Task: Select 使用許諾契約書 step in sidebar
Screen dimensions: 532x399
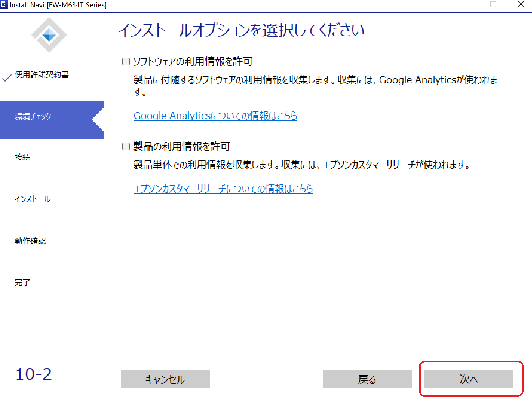Action: (42, 75)
